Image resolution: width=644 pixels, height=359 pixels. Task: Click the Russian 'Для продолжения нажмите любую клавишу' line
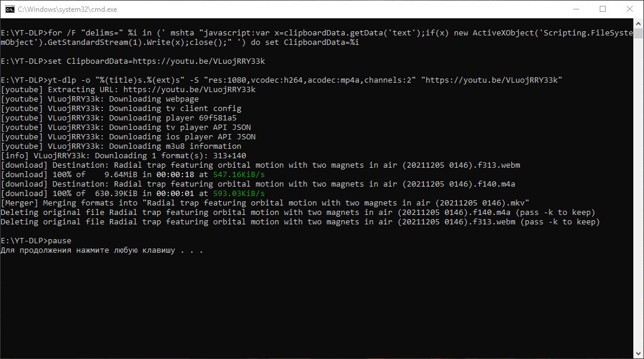102,250
